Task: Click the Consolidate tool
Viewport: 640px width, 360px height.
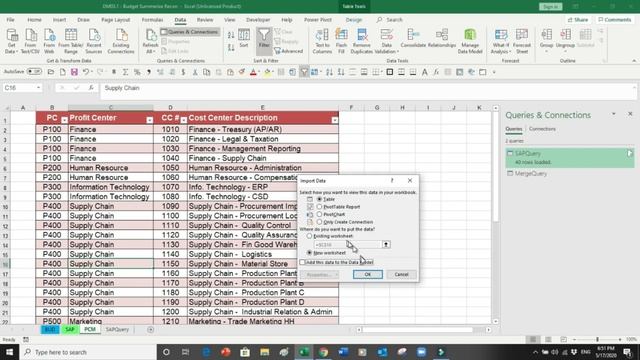Action: (413, 39)
